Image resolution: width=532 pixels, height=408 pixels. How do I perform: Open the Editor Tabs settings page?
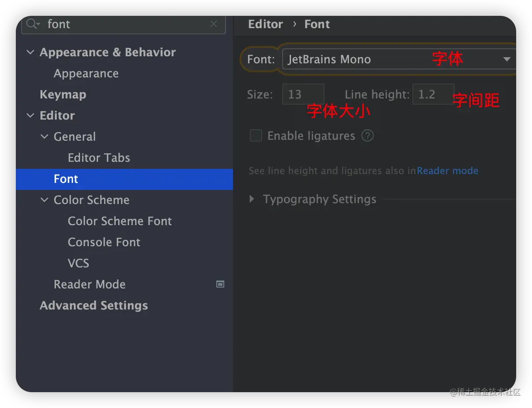tap(99, 158)
